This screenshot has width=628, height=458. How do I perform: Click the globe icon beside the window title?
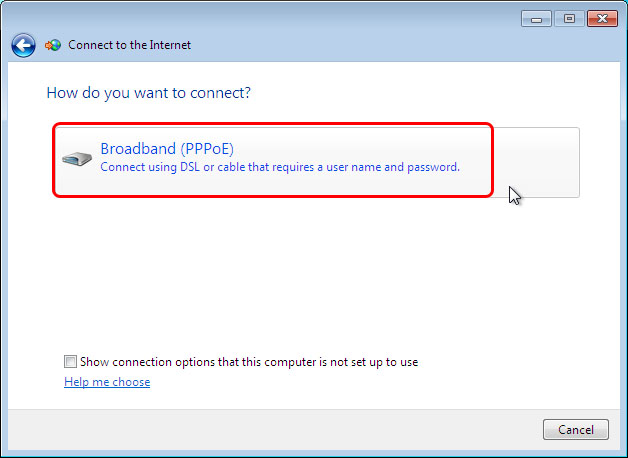(53, 45)
